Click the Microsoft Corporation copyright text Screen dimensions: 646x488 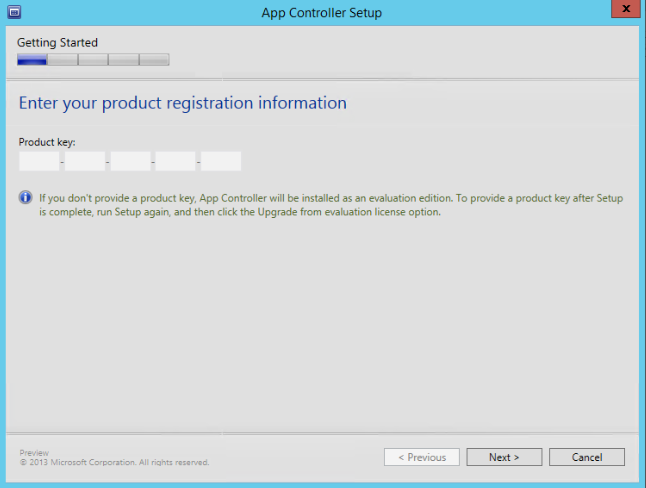pyautogui.click(x=114, y=463)
